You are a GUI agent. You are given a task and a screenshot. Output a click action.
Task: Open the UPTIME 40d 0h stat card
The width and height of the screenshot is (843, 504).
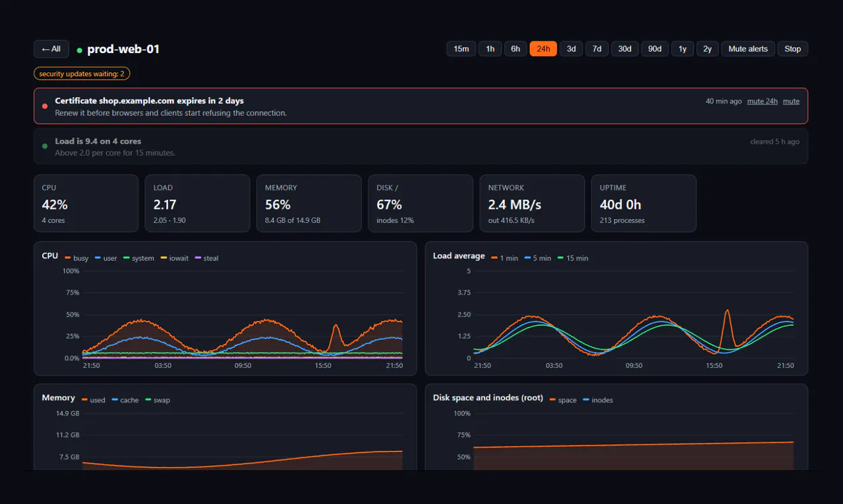pos(644,204)
